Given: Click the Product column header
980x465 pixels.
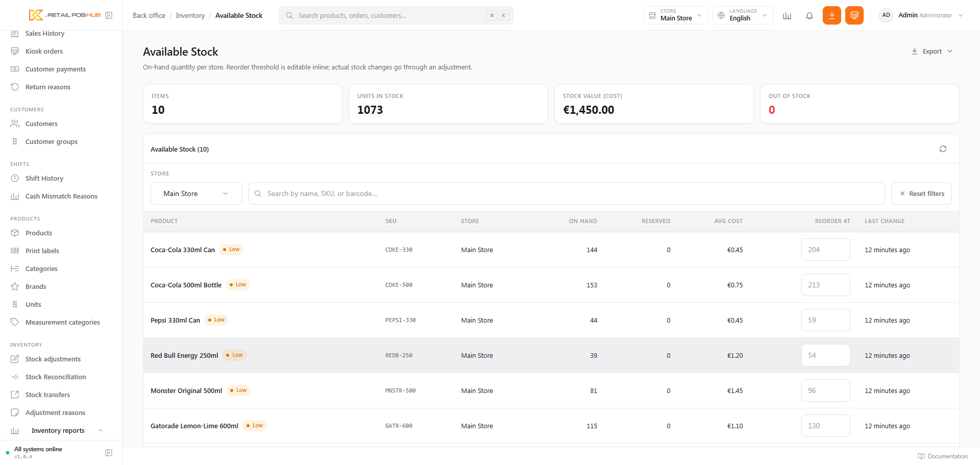Looking at the screenshot, I should click(164, 222).
